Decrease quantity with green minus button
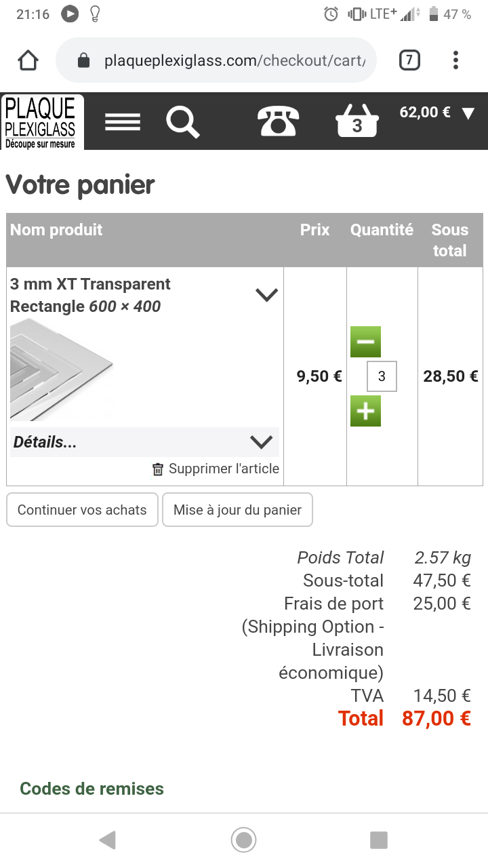This screenshot has height=868, width=488. tap(365, 342)
